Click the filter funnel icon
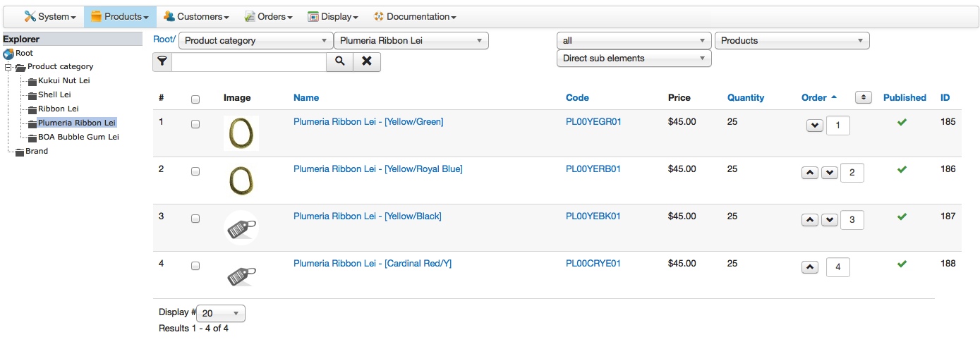The width and height of the screenshot is (980, 361). click(x=162, y=61)
